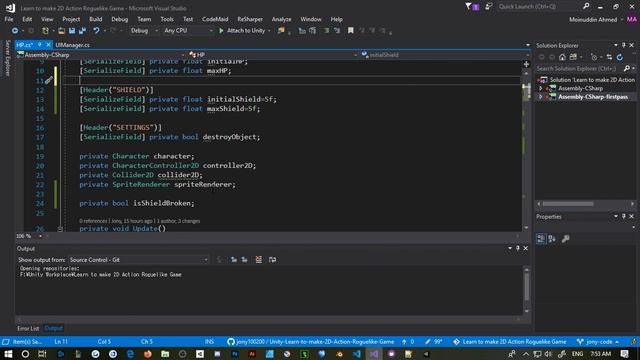640x360 pixels.
Task: Click the Moinuddin Ahmed account name
Action: click(593, 20)
